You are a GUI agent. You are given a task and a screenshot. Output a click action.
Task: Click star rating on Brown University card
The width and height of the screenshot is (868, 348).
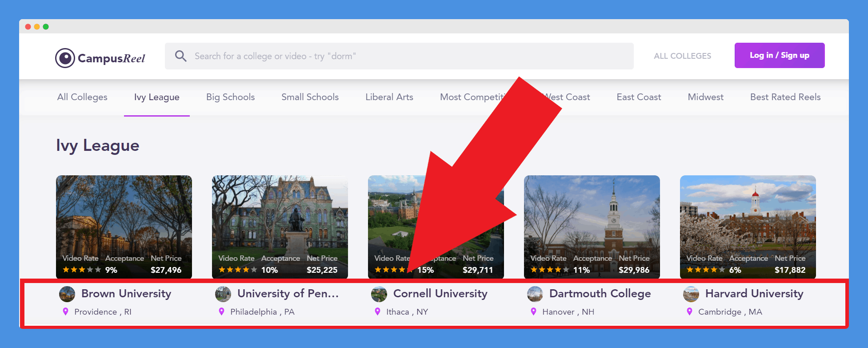coord(82,270)
